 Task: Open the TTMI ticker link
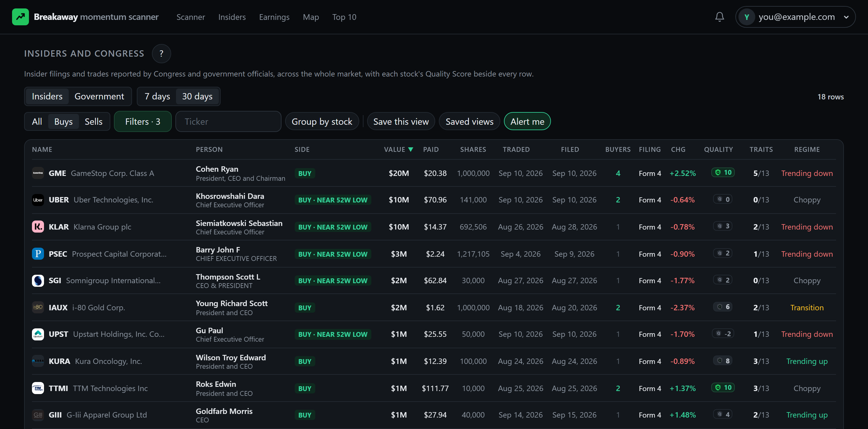click(x=58, y=388)
